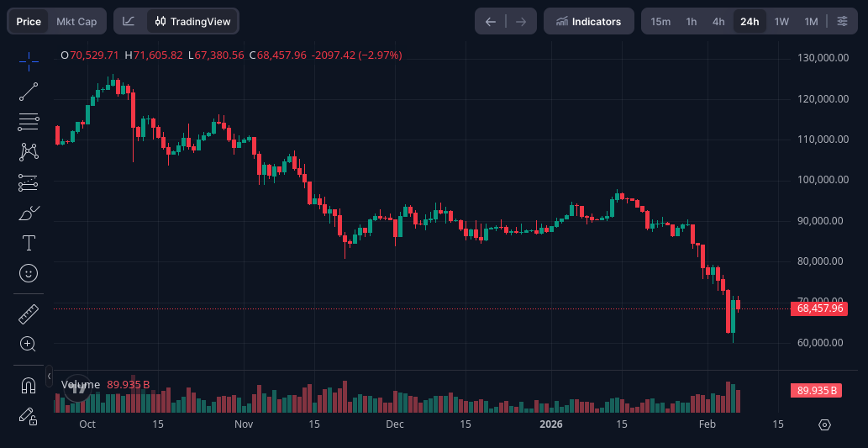The image size is (868, 448).
Task: Select the XABCD pattern tool
Action: pyautogui.click(x=29, y=152)
